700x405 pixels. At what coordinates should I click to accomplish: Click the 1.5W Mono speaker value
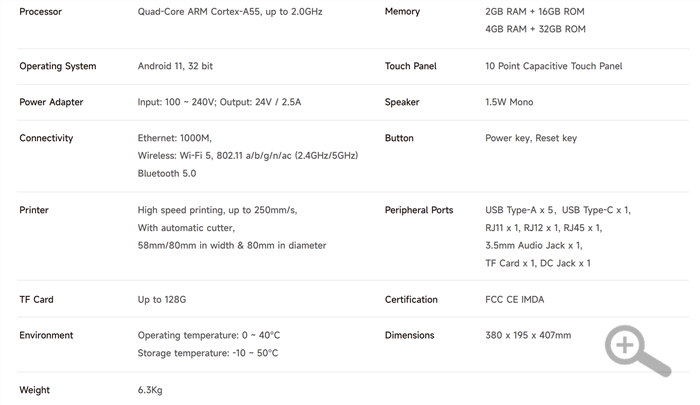point(509,102)
